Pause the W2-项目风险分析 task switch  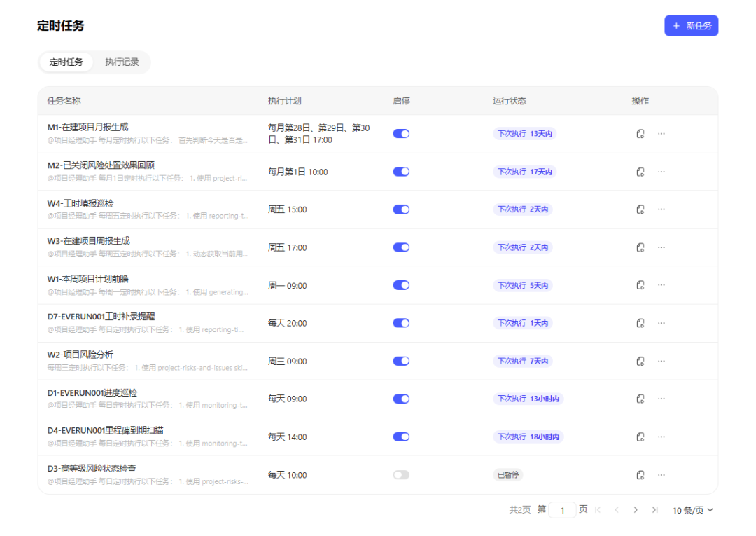coord(401,361)
